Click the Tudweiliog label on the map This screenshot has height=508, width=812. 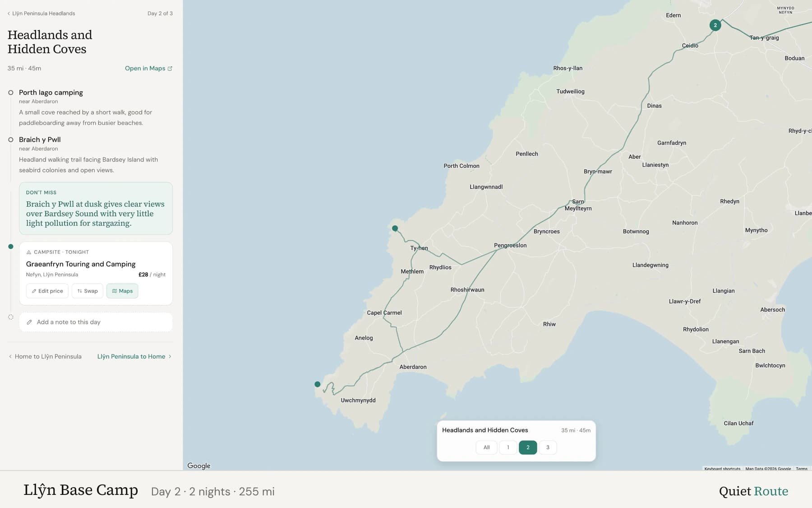tap(570, 92)
